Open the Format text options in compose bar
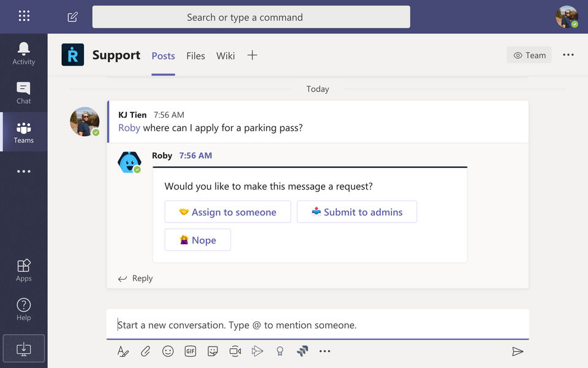 pos(123,351)
